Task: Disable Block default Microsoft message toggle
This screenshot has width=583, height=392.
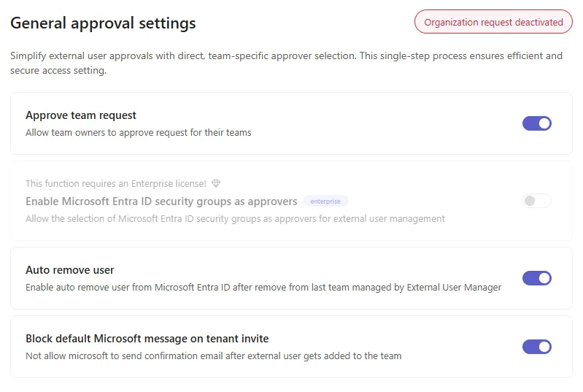Action: [x=536, y=347]
